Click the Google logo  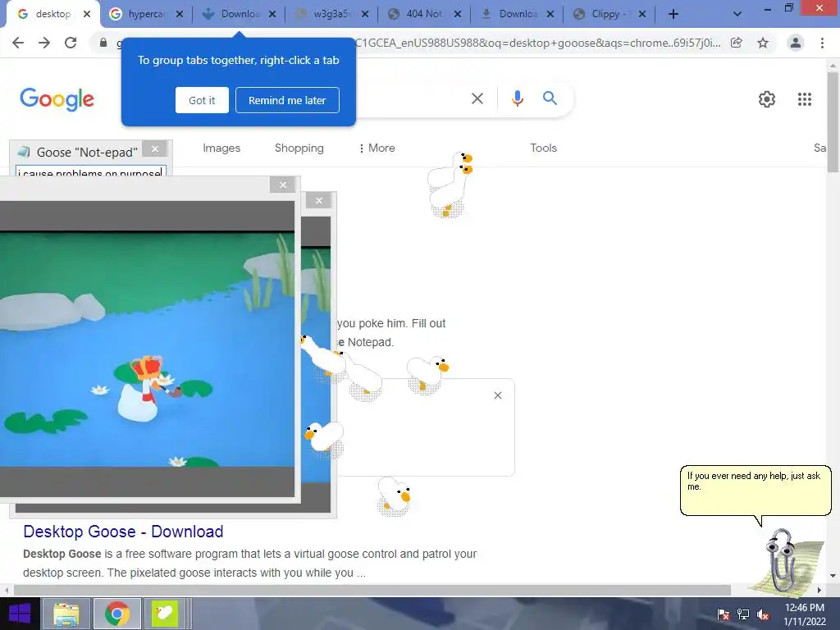[x=57, y=99]
